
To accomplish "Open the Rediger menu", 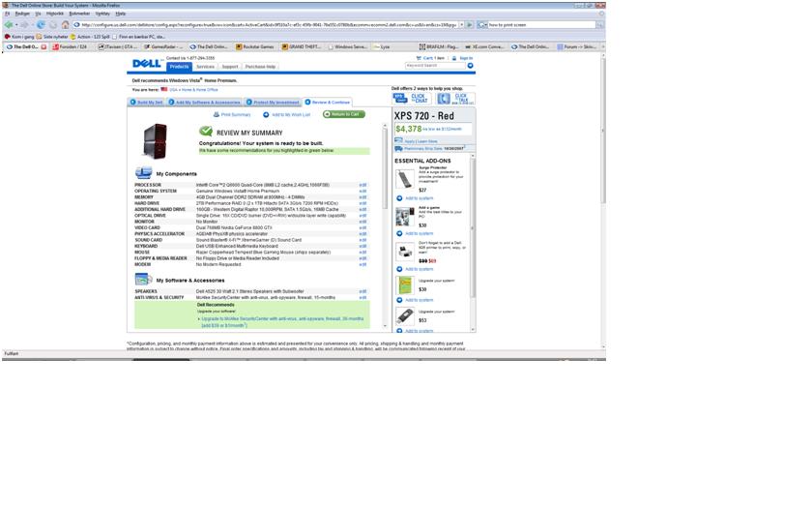I will (x=22, y=14).
